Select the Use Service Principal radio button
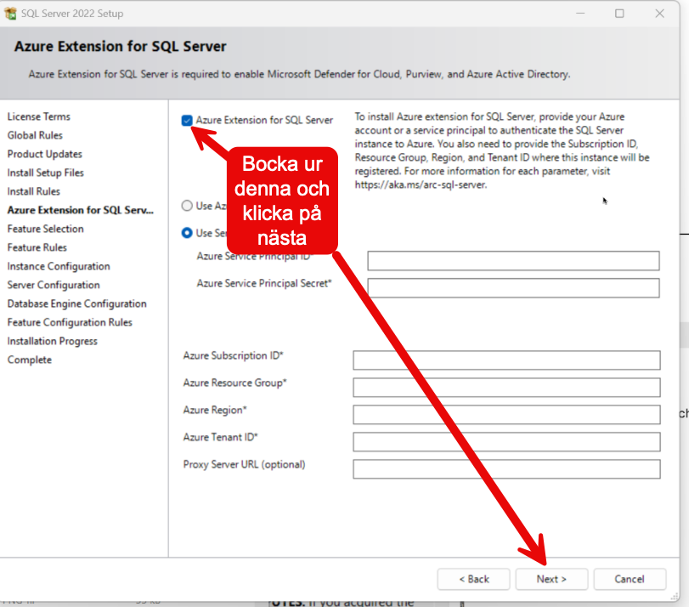The image size is (700, 607). (187, 233)
